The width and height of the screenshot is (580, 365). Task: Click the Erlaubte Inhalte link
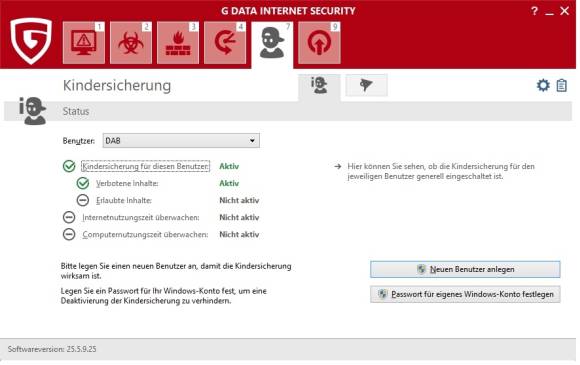click(124, 200)
